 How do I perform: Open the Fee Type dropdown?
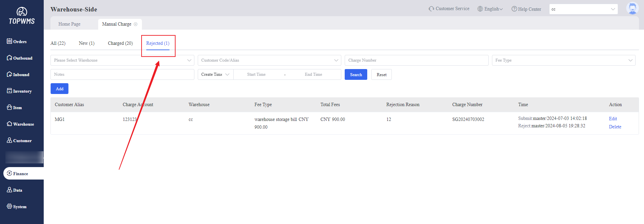coord(563,60)
